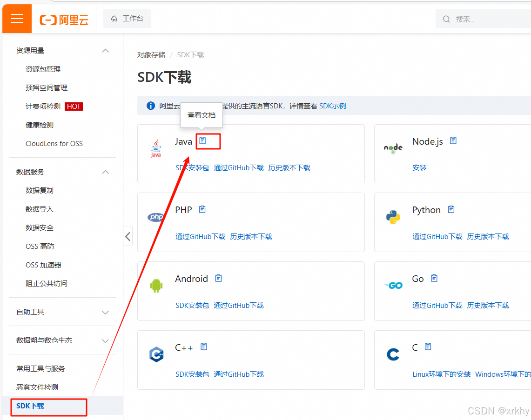Open the orange hamburger menu

(x=17, y=19)
